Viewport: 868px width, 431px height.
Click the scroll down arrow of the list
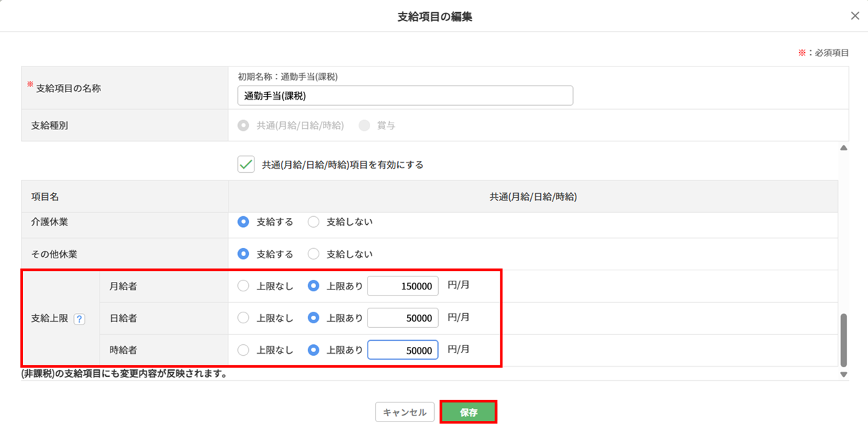(x=844, y=374)
